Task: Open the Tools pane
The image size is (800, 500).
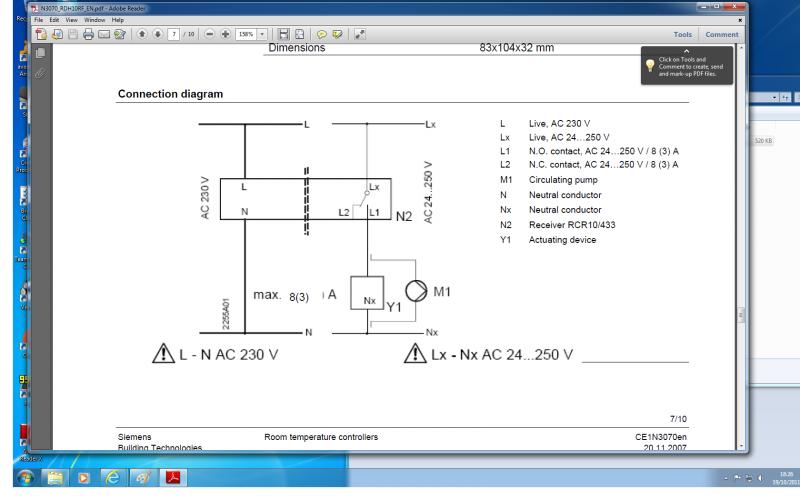Action: pyautogui.click(x=683, y=34)
